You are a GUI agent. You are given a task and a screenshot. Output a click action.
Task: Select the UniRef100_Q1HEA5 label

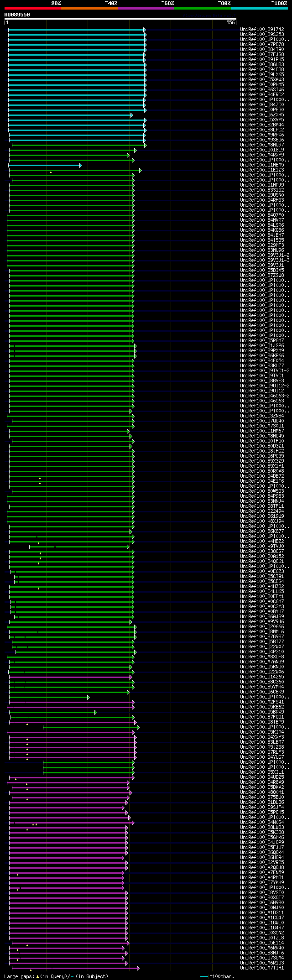(x=262, y=165)
